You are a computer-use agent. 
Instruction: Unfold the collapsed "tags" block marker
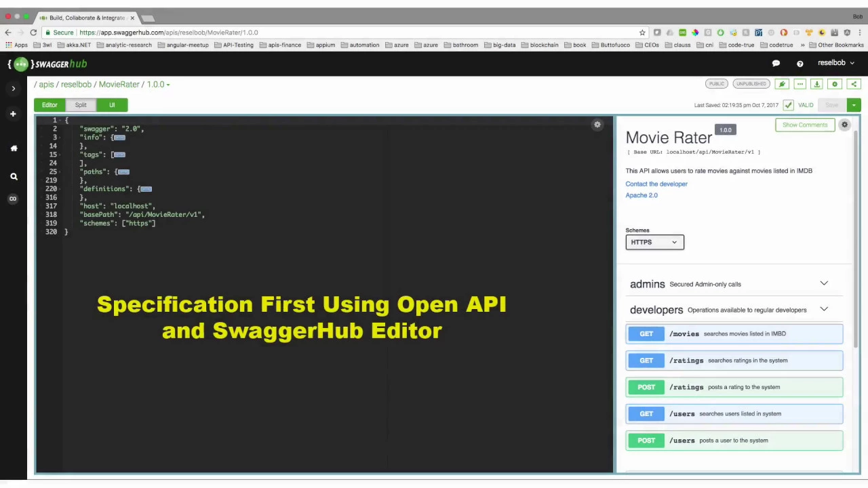coord(120,155)
